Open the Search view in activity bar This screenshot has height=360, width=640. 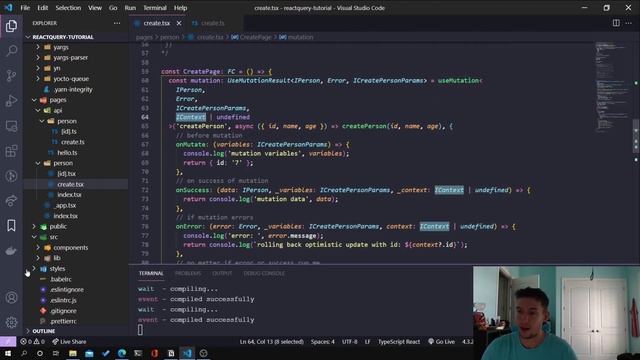11,51
